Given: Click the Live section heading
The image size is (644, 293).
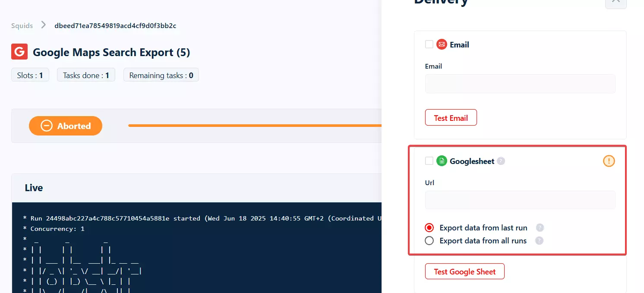Looking at the screenshot, I should 34,188.
